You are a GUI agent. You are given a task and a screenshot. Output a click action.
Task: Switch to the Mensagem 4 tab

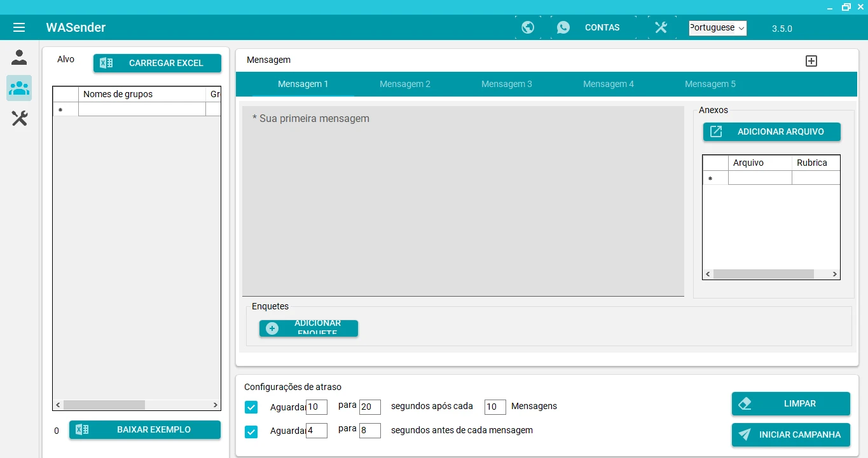tap(609, 84)
